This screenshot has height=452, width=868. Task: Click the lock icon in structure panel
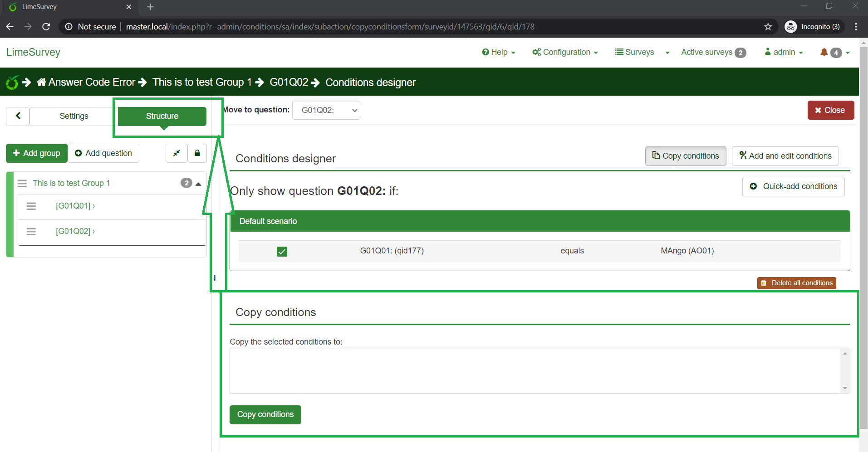197,153
